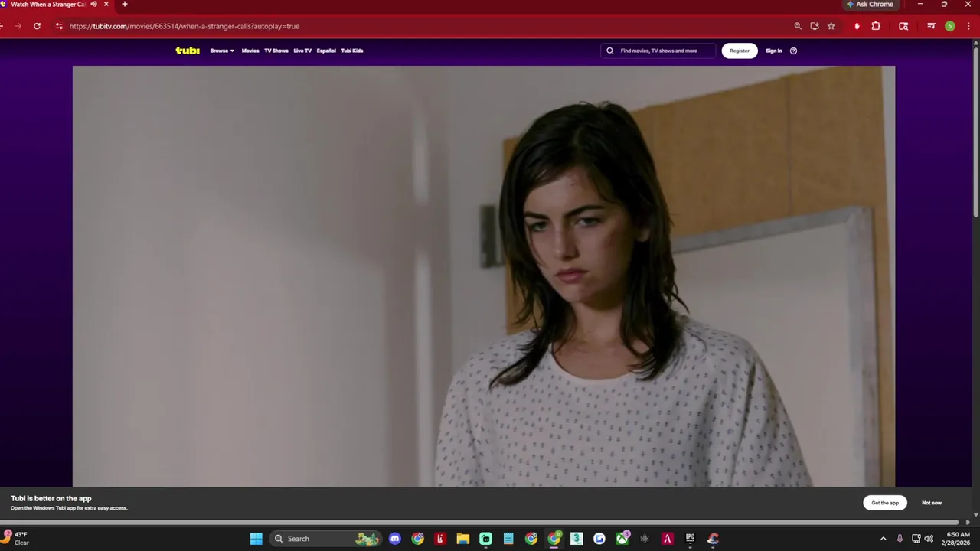
Task: Click the search field for movies and shows
Action: pyautogui.click(x=658, y=51)
